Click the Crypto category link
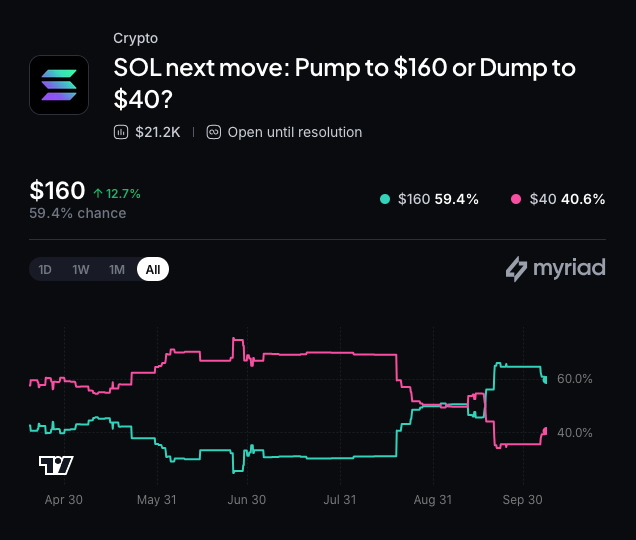 pos(135,38)
